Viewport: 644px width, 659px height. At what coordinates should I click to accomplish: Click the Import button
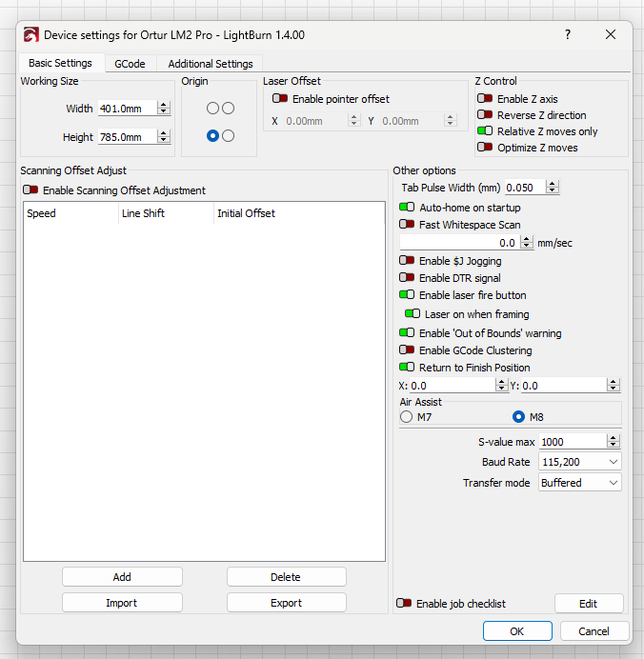tap(122, 603)
